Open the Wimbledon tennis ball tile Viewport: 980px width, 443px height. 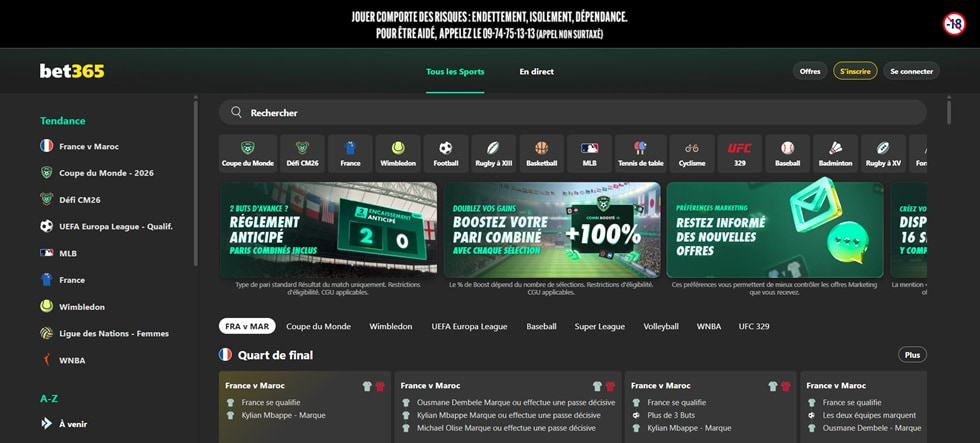pos(398,154)
